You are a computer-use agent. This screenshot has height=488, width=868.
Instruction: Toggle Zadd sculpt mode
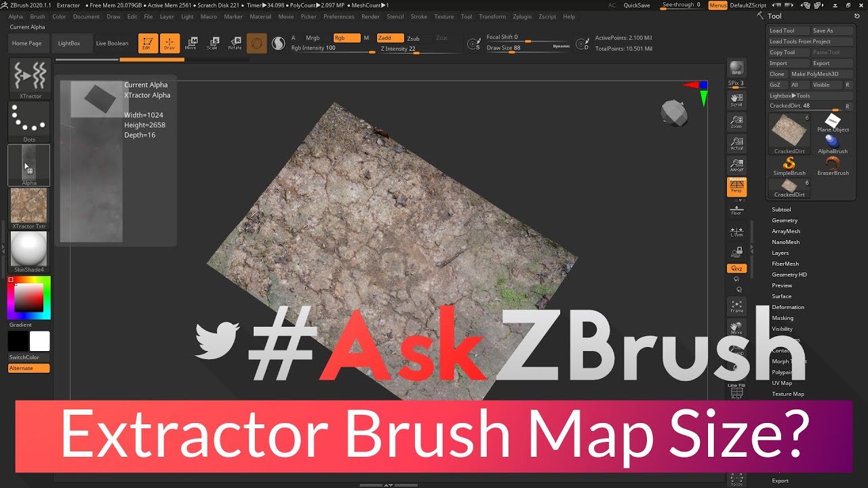click(x=391, y=38)
